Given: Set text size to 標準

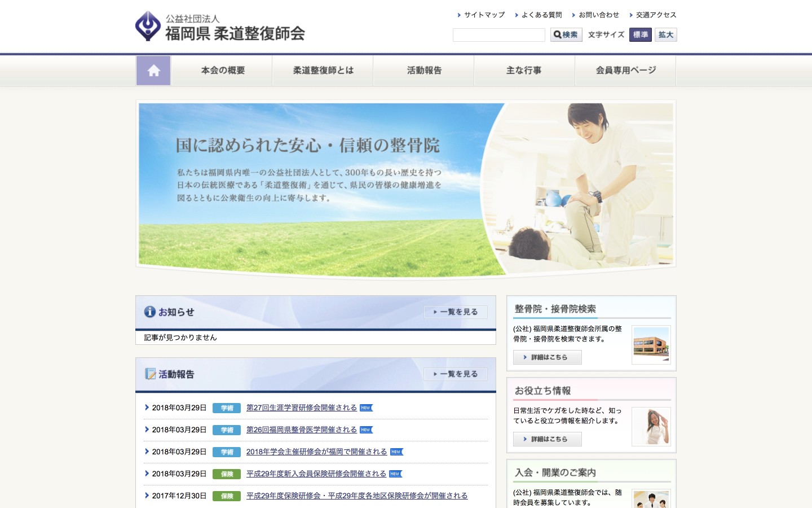Looking at the screenshot, I should click(641, 35).
